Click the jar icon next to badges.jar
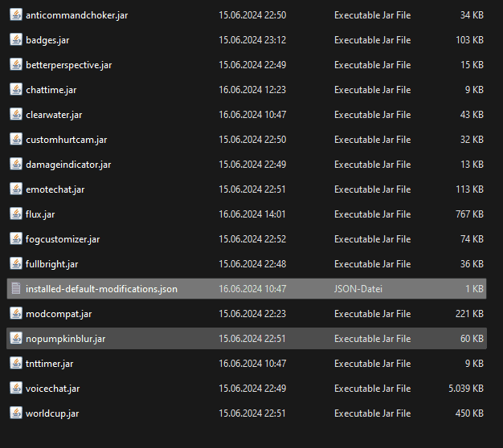 tap(16, 39)
